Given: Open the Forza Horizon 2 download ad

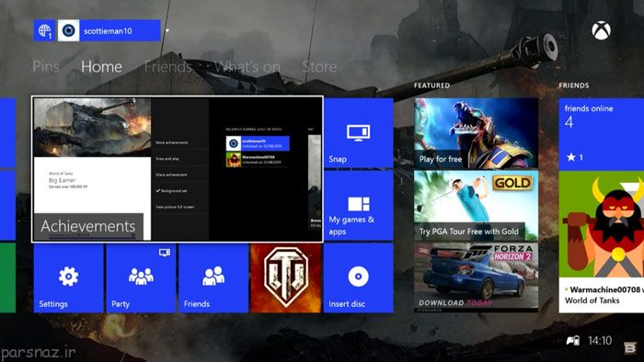Looking at the screenshot, I should tap(476, 277).
